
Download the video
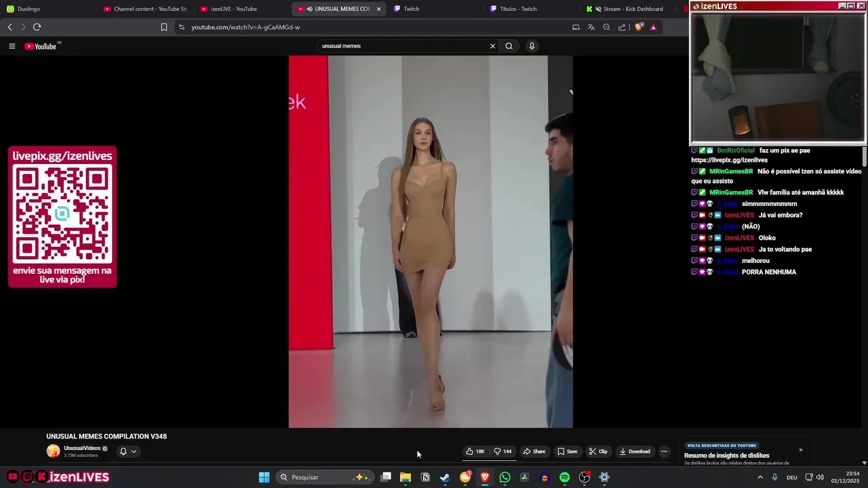[635, 451]
